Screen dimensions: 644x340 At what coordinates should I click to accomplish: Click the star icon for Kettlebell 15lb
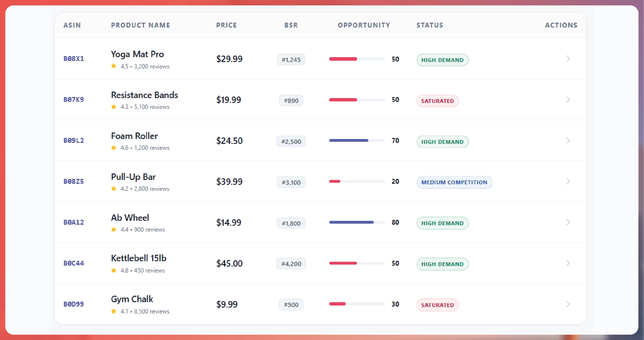pyautogui.click(x=114, y=270)
